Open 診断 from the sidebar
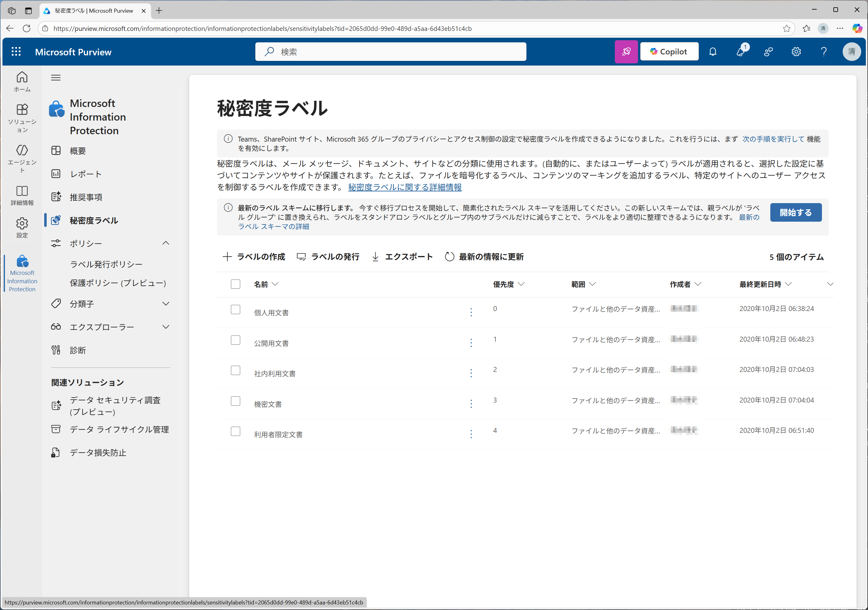 pos(78,350)
